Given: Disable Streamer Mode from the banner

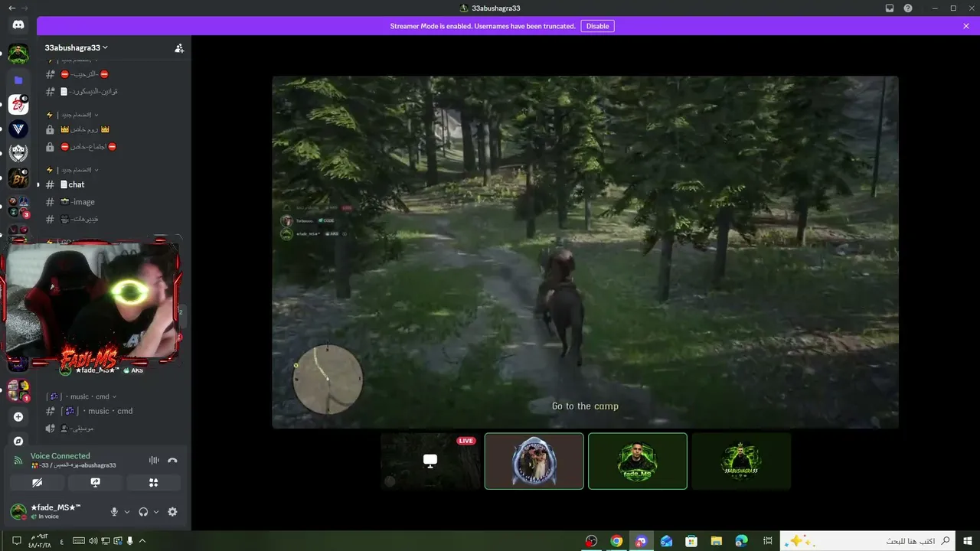Looking at the screenshot, I should click(x=597, y=26).
